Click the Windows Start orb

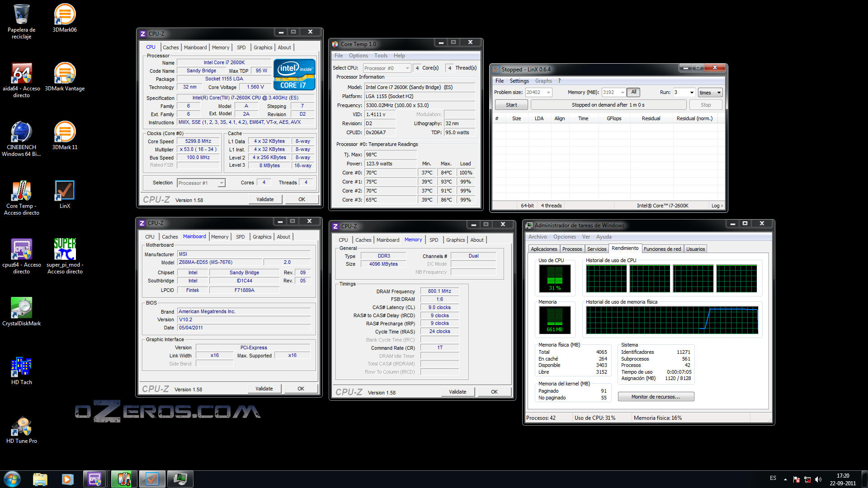(x=12, y=479)
